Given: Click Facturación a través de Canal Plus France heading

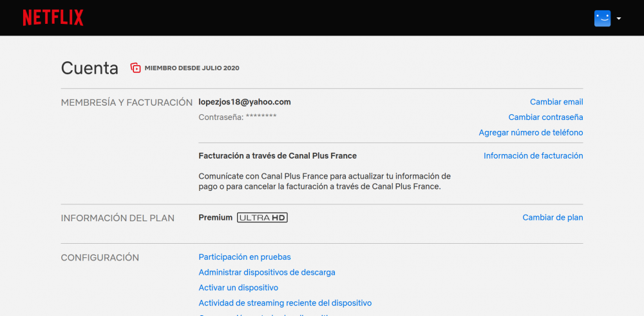Looking at the screenshot, I should 278,156.
